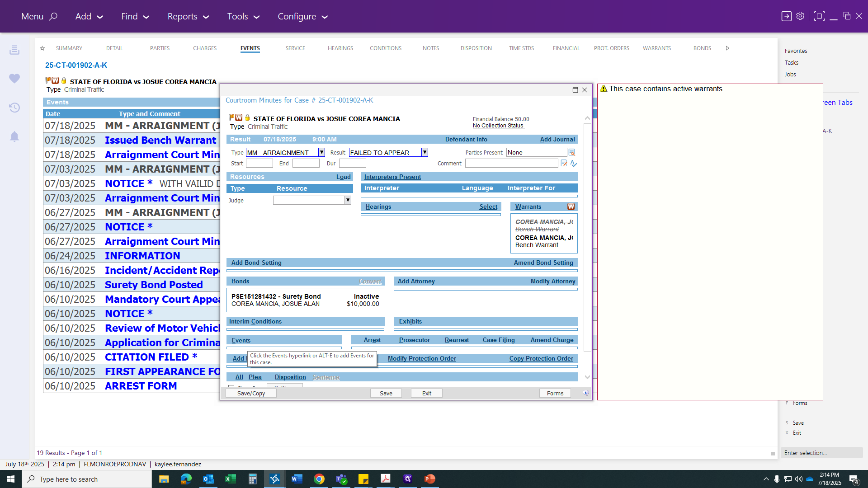Image resolution: width=868 pixels, height=488 pixels.
Task: Click the sign-out arrow icon in top bar
Action: click(786, 16)
